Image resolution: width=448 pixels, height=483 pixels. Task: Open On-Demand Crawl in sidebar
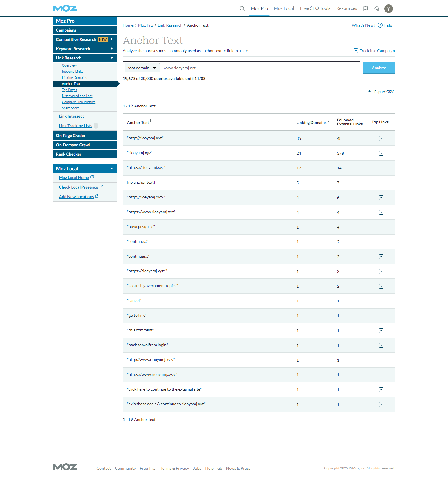tap(85, 145)
